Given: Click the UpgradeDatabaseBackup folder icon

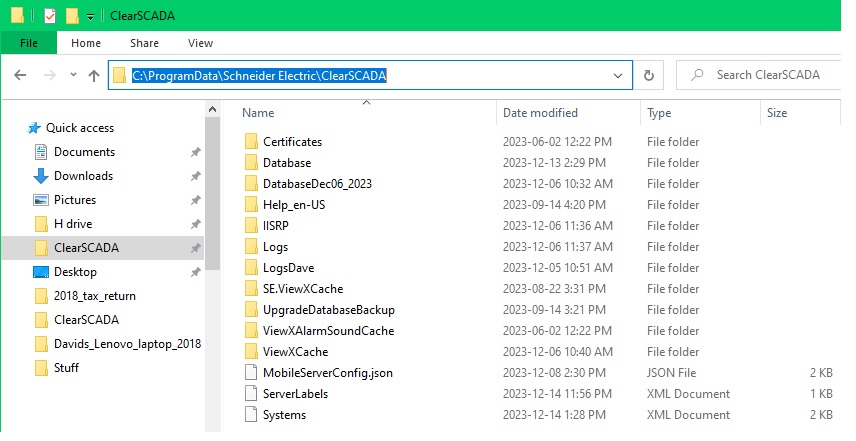Looking at the screenshot, I should 251,310.
